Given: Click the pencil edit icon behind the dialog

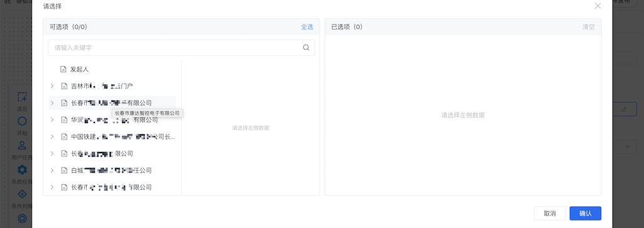Looking at the screenshot, I should pyautogui.click(x=624, y=109).
